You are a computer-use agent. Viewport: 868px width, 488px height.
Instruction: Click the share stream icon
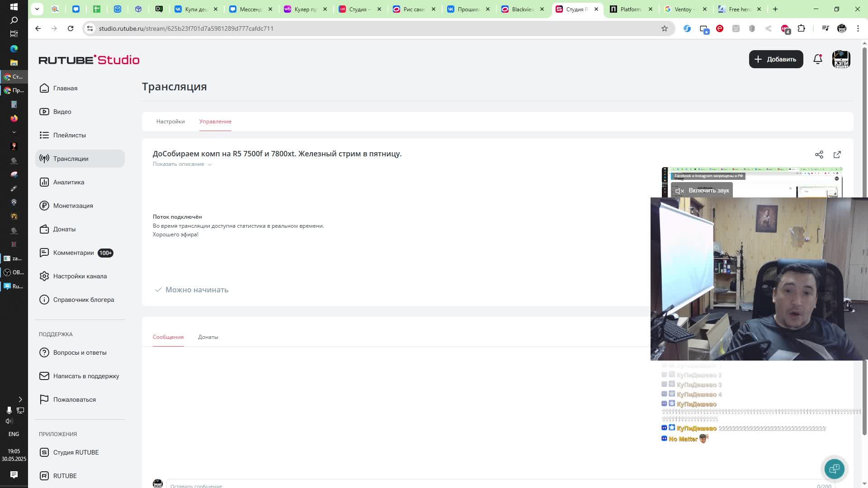point(819,155)
